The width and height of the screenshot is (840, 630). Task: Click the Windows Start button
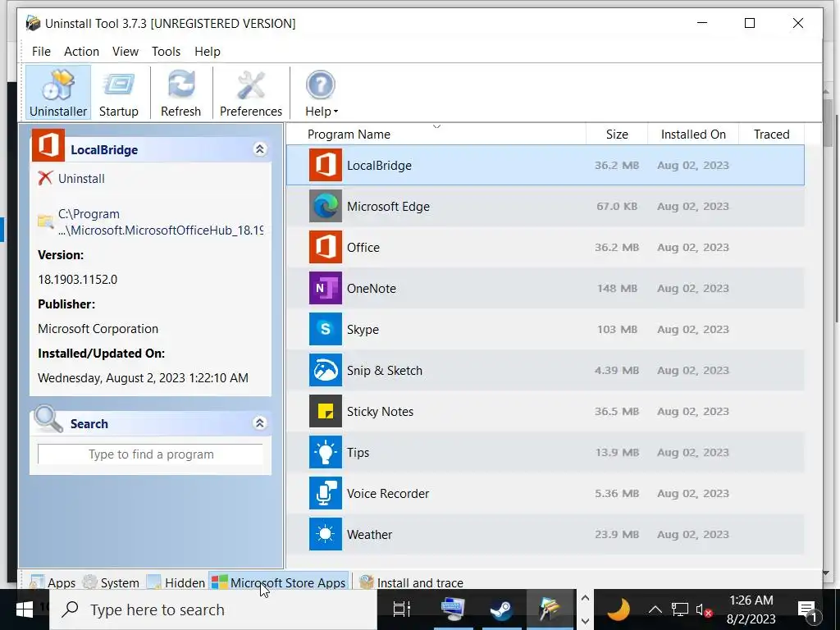coord(25,609)
